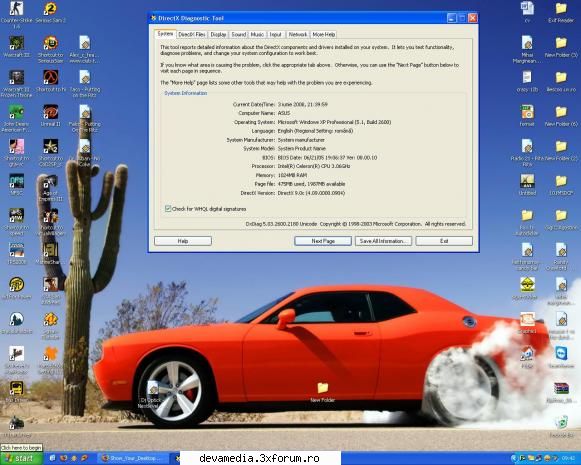Image resolution: width=581 pixels, height=465 pixels.
Task: Select the New Folder on the car door
Action: [x=322, y=388]
